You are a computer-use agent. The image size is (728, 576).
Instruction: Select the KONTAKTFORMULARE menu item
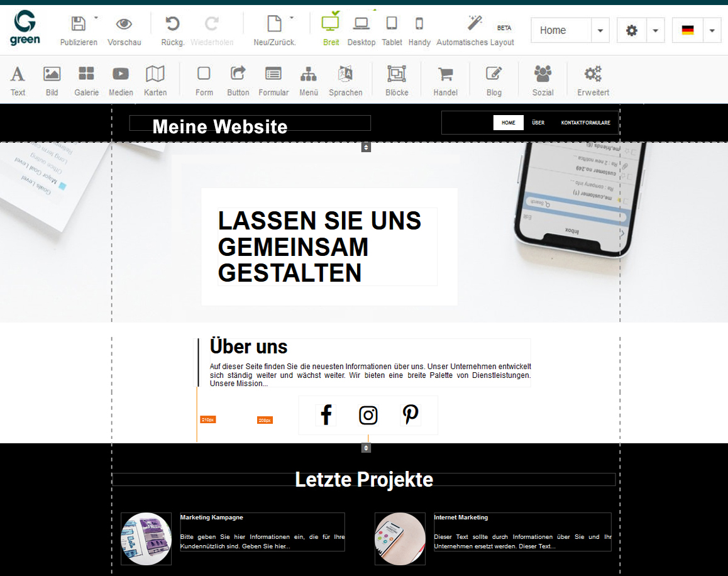coord(585,123)
